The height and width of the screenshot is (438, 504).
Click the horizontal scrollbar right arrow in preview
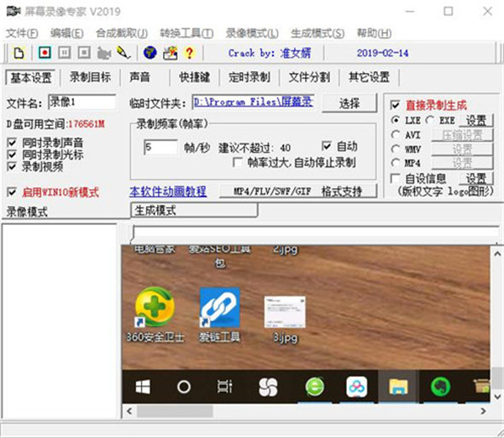point(483,409)
